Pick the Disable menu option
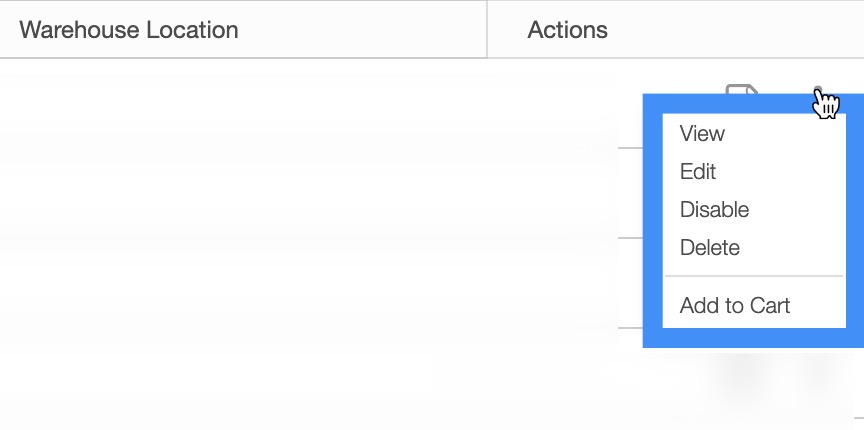Viewport: 864px width, 430px height. (x=714, y=209)
